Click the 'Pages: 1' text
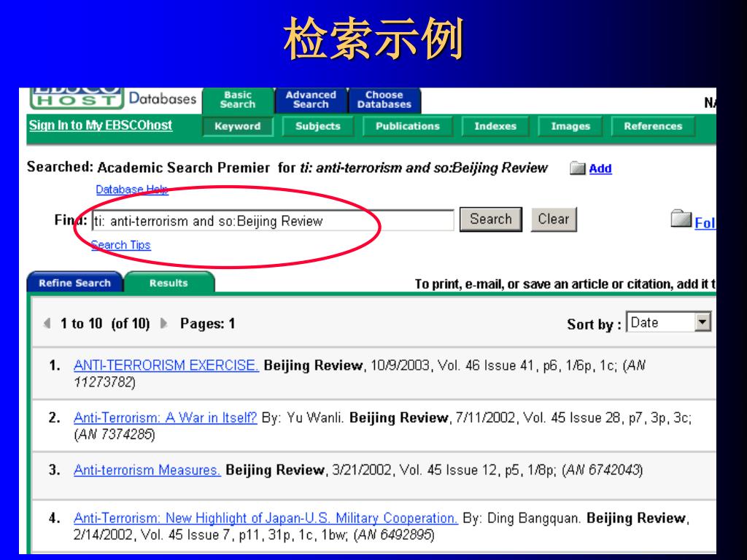Viewport: 747px width, 560px height. [207, 324]
